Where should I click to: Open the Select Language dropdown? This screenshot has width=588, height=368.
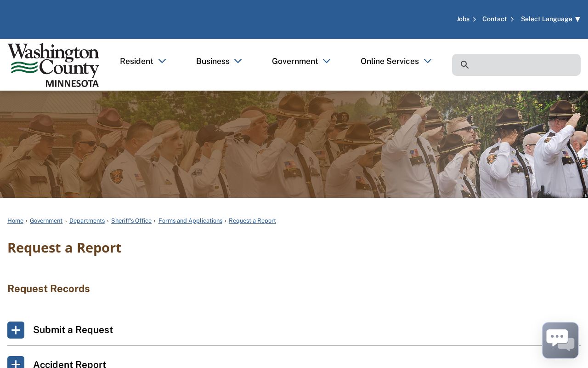(x=550, y=19)
